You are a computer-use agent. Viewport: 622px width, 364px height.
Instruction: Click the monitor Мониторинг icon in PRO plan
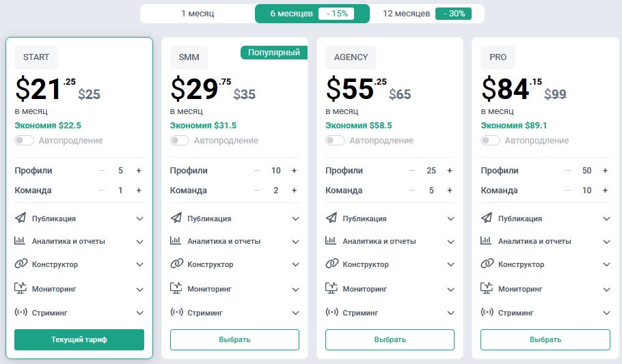[487, 289]
